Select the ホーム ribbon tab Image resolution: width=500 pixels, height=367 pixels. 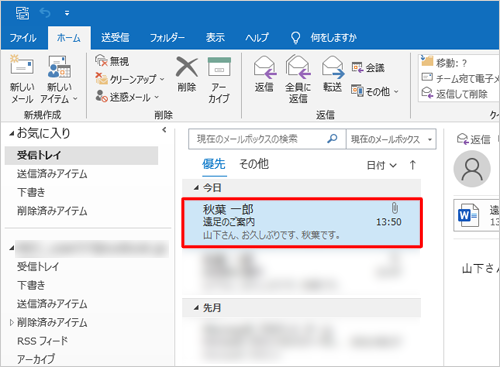pos(69,38)
